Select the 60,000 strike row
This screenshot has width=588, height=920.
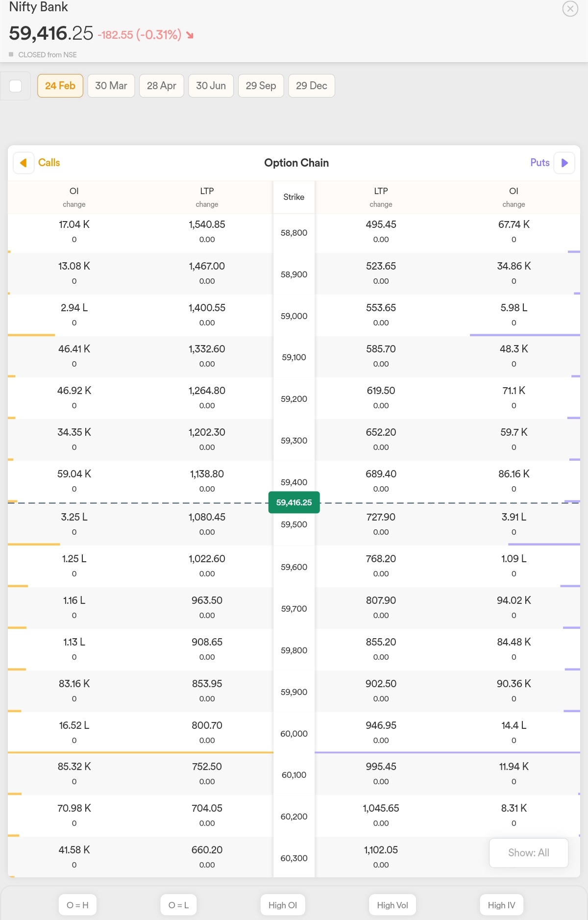pos(294,733)
